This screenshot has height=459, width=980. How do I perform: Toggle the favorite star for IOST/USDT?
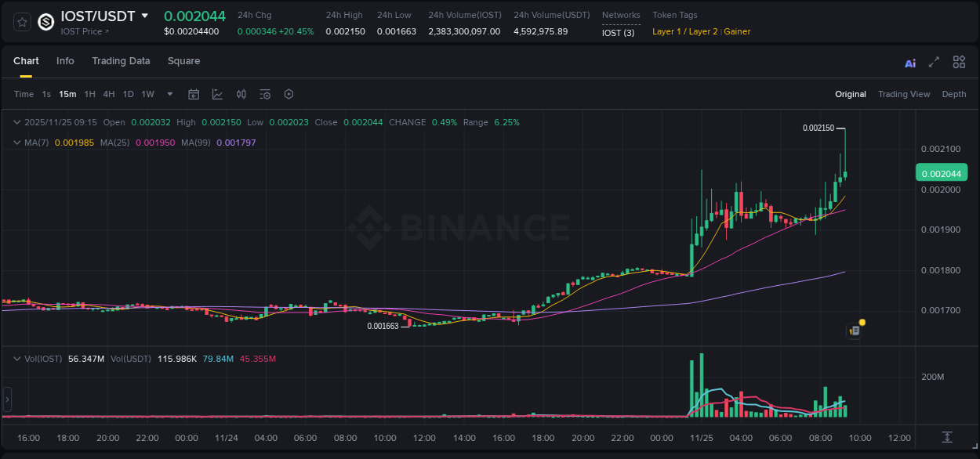tap(21, 21)
